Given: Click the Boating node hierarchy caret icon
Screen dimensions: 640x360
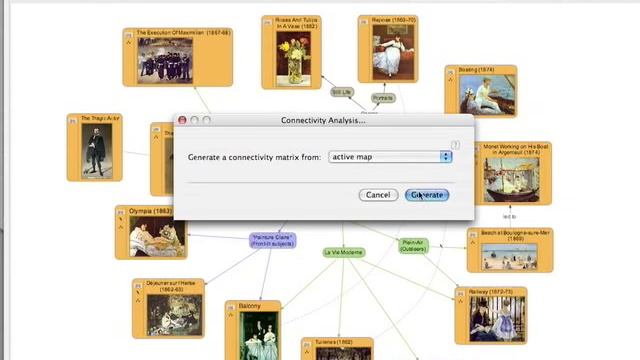Looking at the screenshot, I should [x=451, y=80].
